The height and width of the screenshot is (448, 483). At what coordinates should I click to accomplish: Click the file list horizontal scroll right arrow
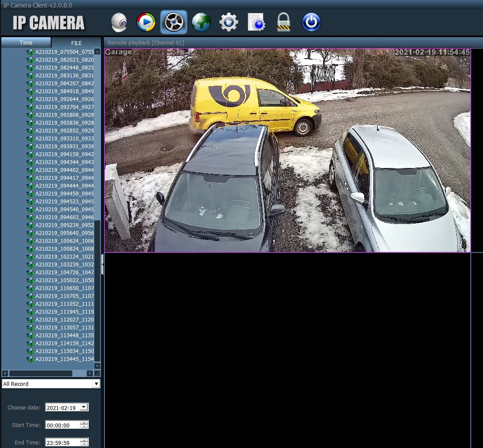[90, 373]
